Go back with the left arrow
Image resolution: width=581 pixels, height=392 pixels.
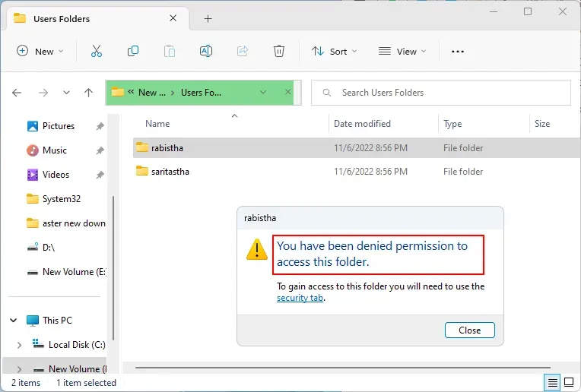pyautogui.click(x=17, y=93)
